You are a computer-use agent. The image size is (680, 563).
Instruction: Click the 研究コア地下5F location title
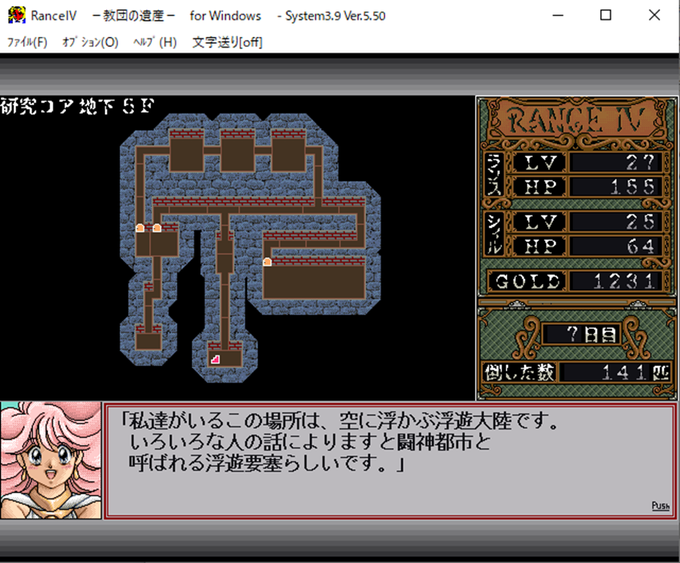[x=77, y=106]
